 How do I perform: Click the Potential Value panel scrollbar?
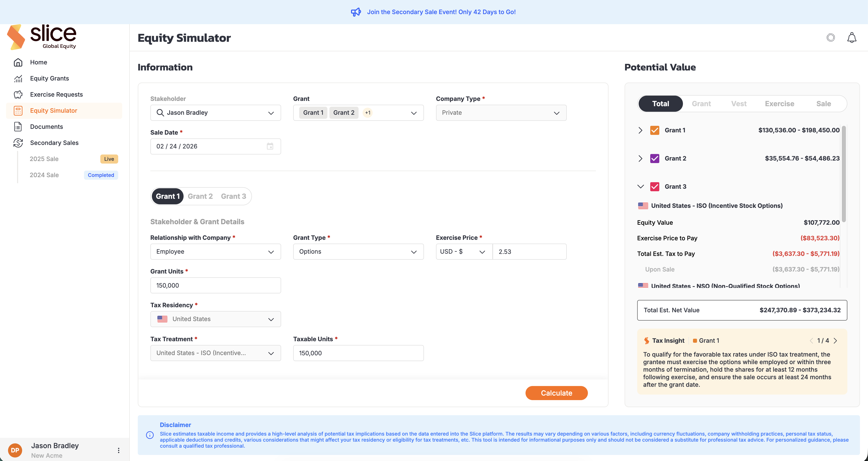[x=843, y=174]
